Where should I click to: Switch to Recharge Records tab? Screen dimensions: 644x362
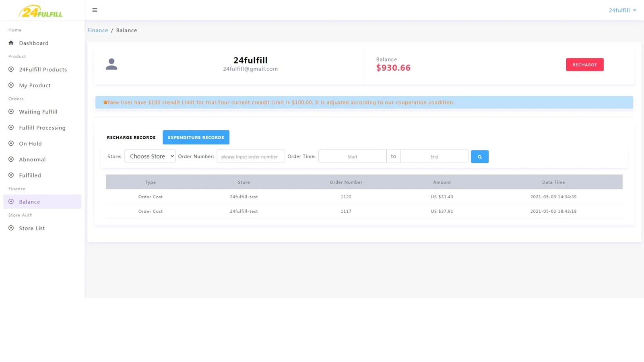(x=131, y=137)
